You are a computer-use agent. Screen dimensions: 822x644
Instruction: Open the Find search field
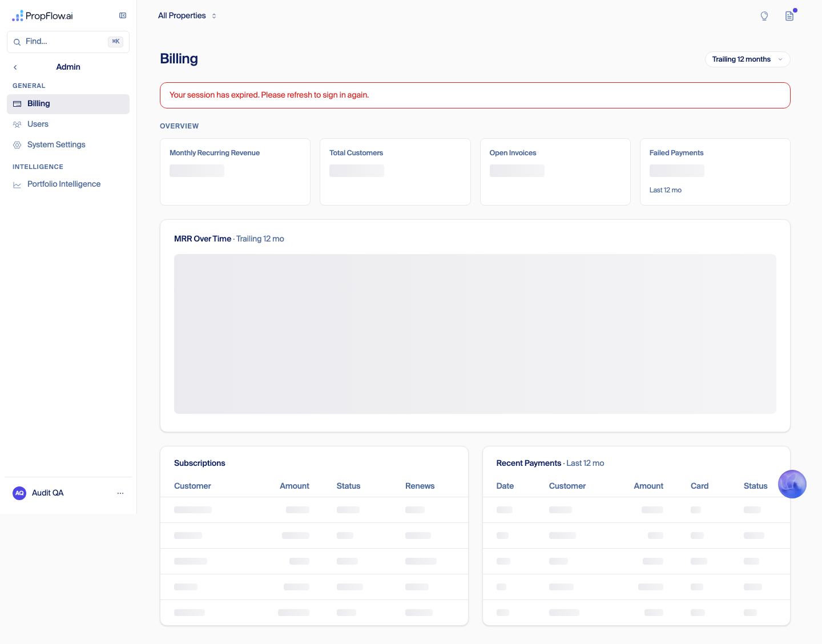68,42
